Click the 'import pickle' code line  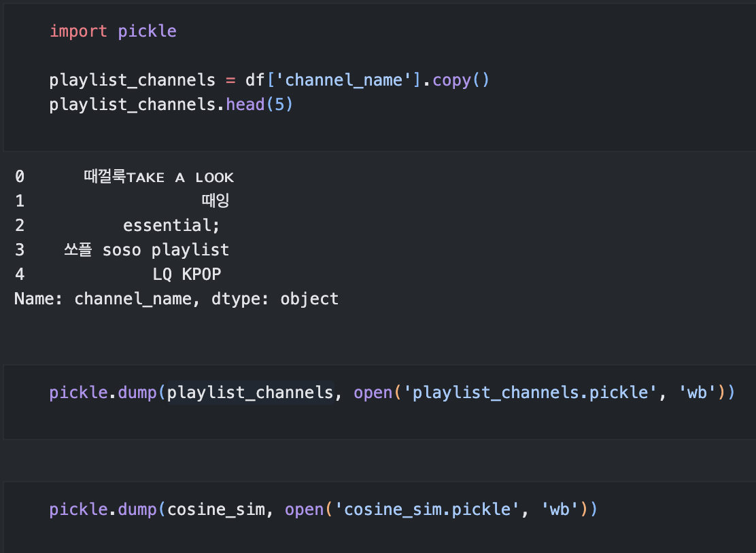pos(113,31)
